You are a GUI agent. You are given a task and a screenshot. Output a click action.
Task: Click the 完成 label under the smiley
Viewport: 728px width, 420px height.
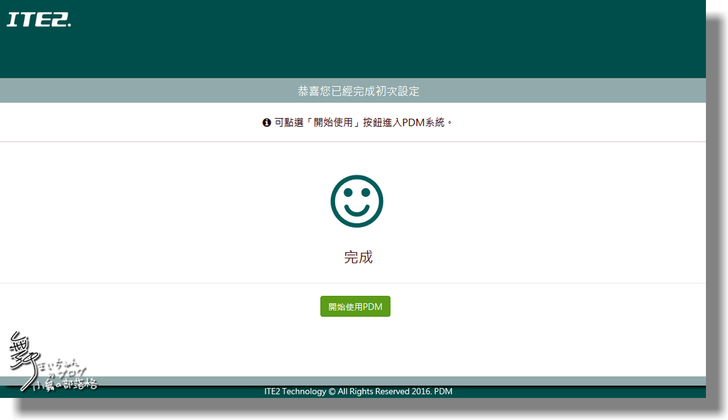pos(357,257)
